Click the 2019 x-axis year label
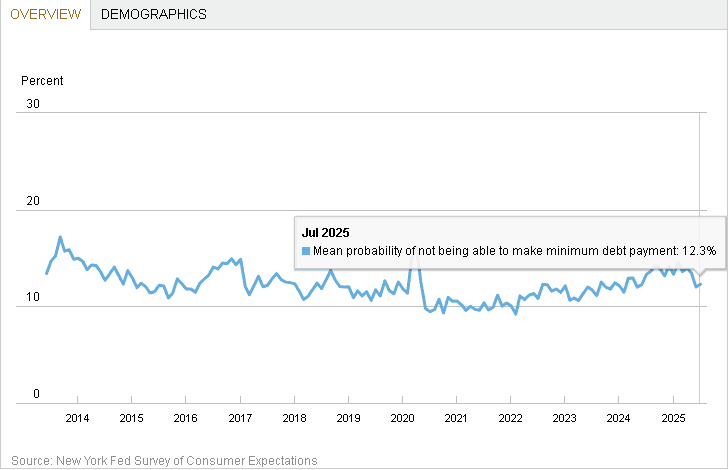728x470 pixels. (x=348, y=418)
